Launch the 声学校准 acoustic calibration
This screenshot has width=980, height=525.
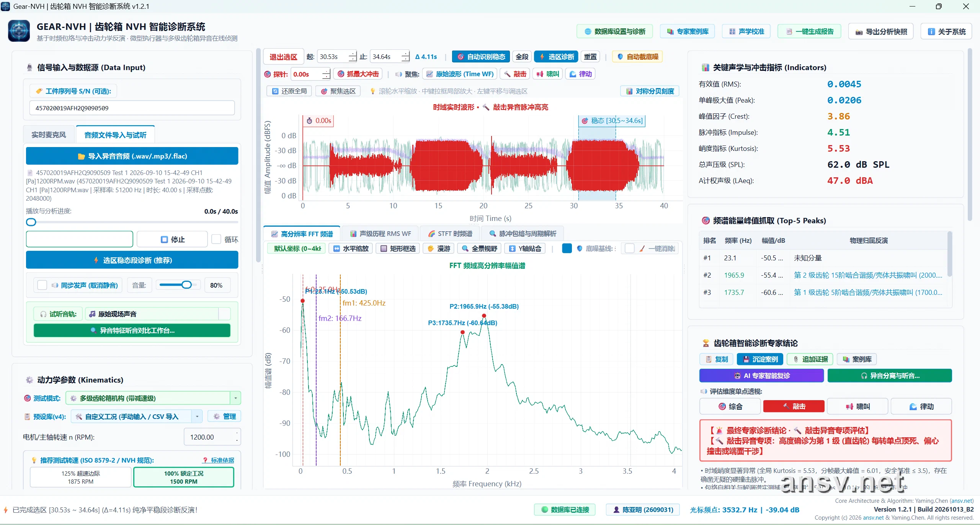pyautogui.click(x=746, y=31)
